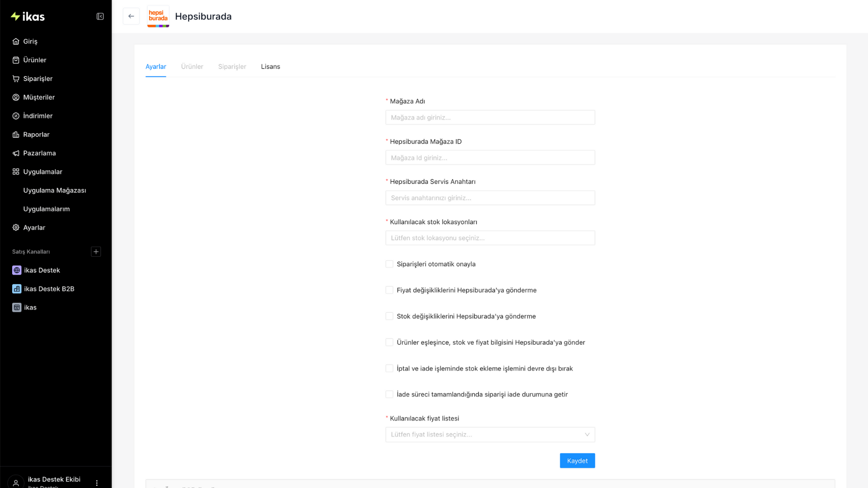Click the Hepsiburada page title
The height and width of the screenshot is (488, 868).
[x=203, y=17]
